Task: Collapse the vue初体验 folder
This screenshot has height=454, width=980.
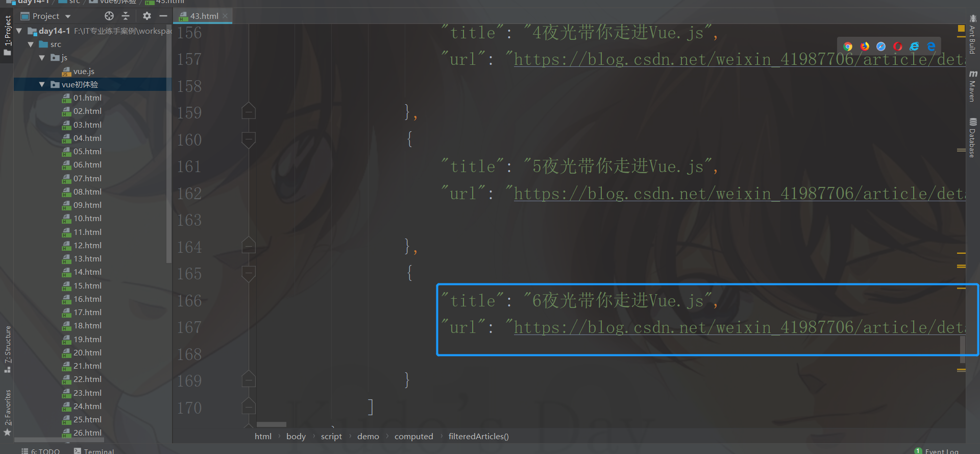Action: pyautogui.click(x=42, y=84)
